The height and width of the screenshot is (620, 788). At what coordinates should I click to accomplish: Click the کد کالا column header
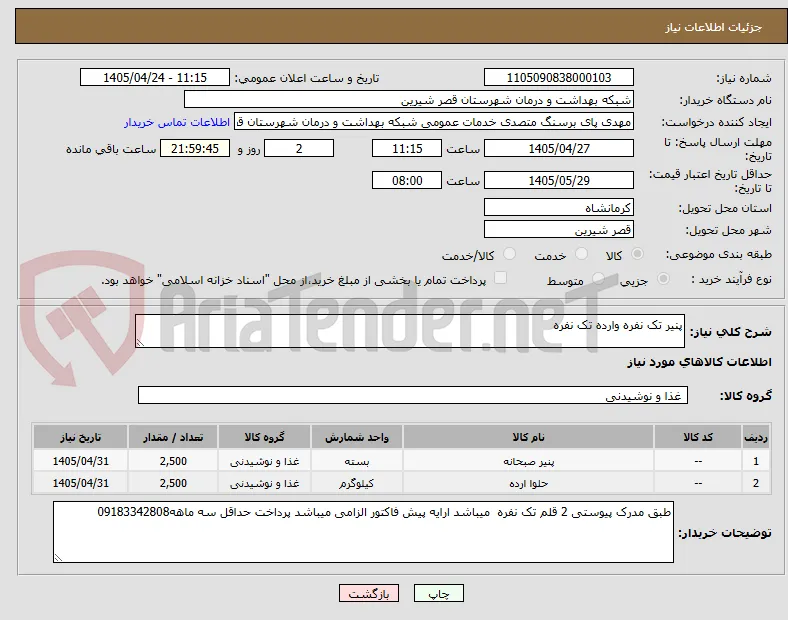[698, 437]
